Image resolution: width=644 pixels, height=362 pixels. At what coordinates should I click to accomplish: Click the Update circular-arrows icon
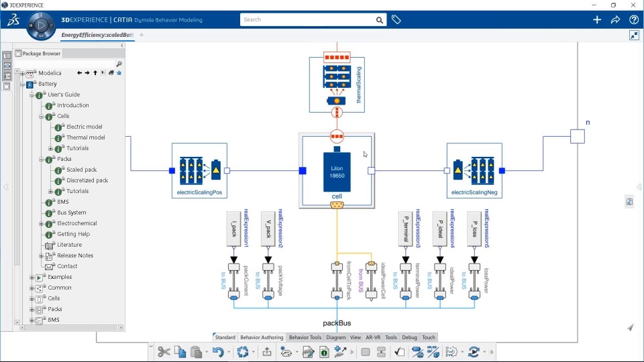point(243,352)
